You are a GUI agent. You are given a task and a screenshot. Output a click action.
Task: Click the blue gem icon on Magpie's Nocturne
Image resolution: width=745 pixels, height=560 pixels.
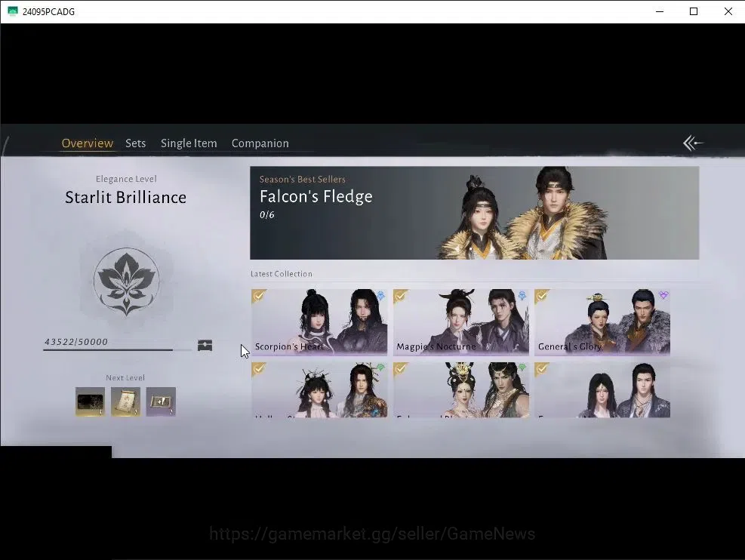point(522,296)
